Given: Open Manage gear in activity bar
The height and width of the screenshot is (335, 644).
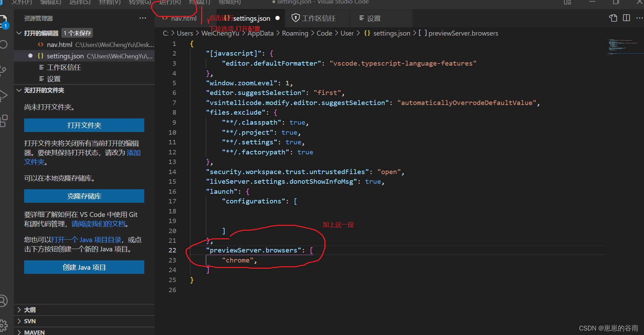Looking at the screenshot, I should pyautogui.click(x=3, y=325).
